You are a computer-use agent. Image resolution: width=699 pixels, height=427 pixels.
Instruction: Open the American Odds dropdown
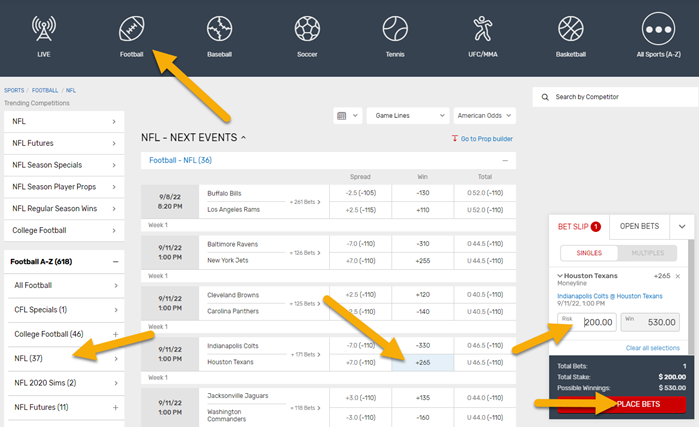tap(484, 116)
